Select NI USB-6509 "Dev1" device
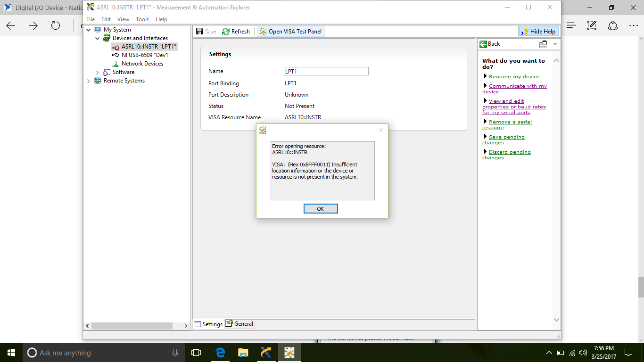The height and width of the screenshot is (362, 644). tap(146, 55)
